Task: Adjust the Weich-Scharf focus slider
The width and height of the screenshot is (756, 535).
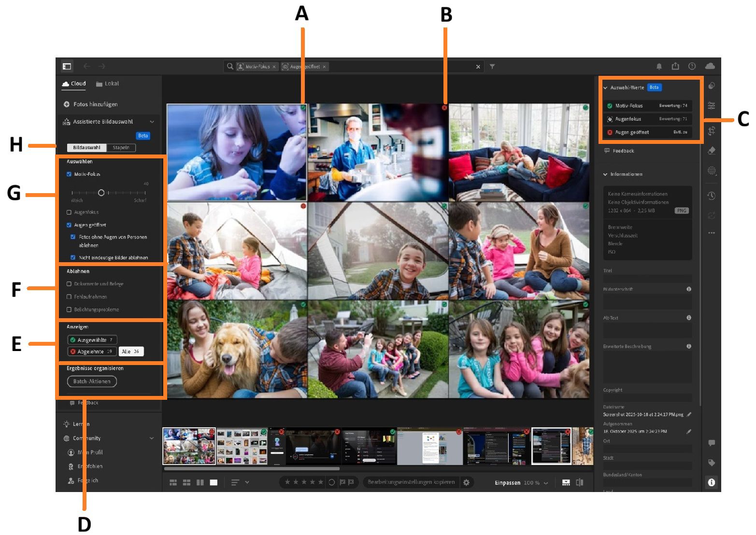Action: [101, 193]
